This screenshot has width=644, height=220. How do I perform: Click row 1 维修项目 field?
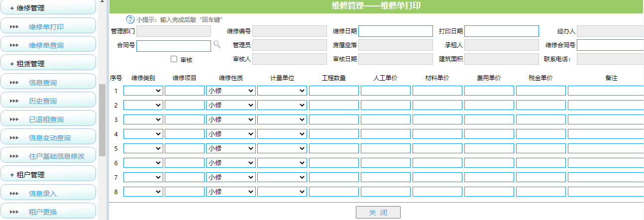click(x=185, y=91)
